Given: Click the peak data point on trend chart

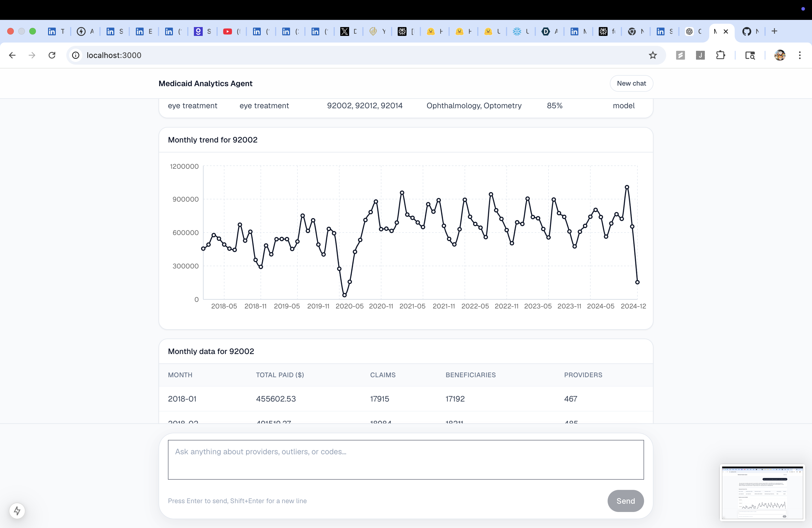Looking at the screenshot, I should click(x=627, y=187).
